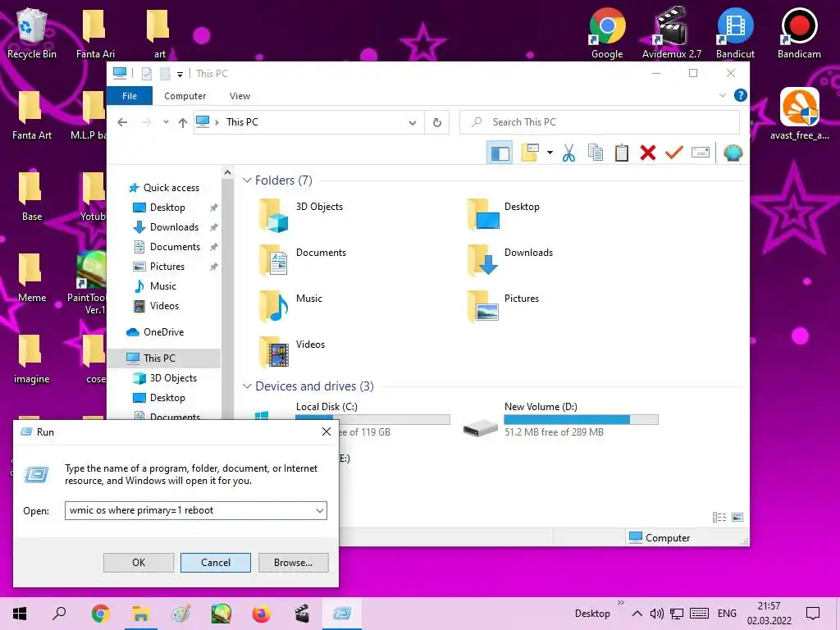The width and height of the screenshot is (840, 630).
Task: Click the Rename icon in Explorer toolbar
Action: pyautogui.click(x=701, y=153)
